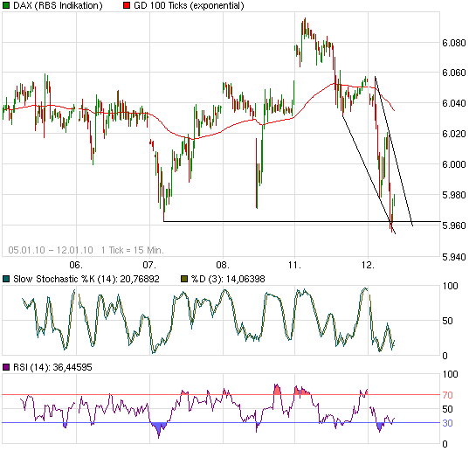The width and height of the screenshot is (476, 451).
Task: Click the date range text '05.01.10 – 12.01.10'
Action: (x=51, y=250)
